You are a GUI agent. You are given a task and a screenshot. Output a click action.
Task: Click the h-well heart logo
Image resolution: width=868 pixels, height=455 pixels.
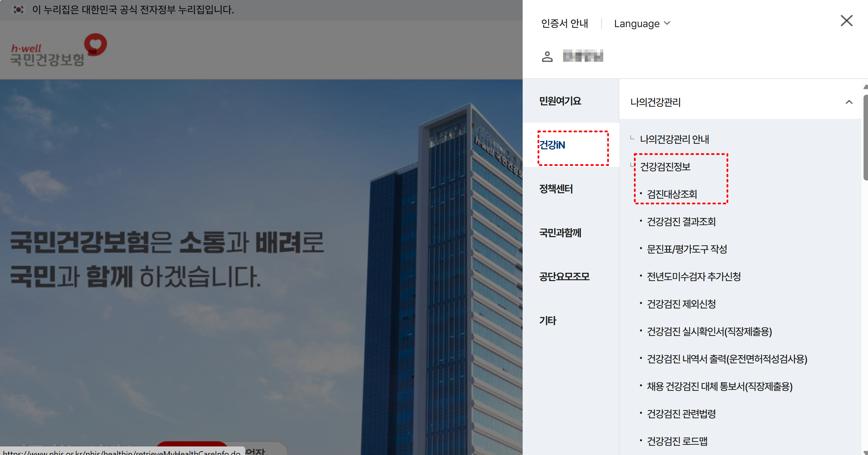(95, 45)
